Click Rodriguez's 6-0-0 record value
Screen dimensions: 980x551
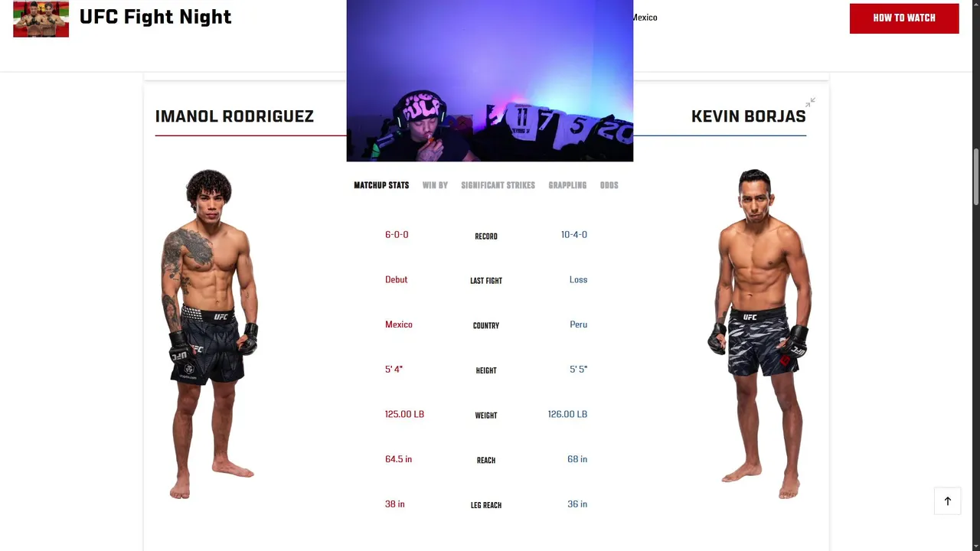(x=397, y=235)
